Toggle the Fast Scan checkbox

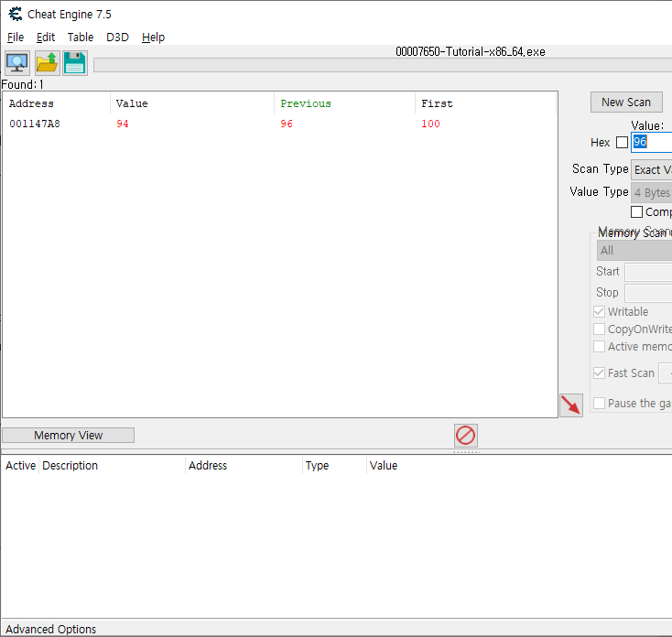(x=599, y=372)
